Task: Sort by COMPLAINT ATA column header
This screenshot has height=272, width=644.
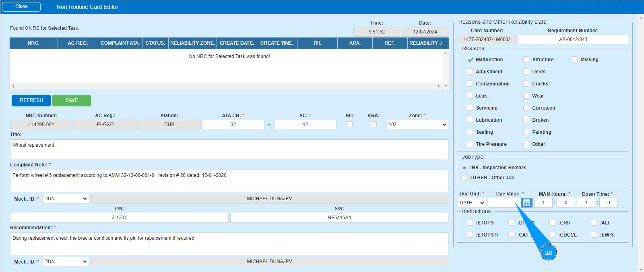Action: (x=120, y=43)
